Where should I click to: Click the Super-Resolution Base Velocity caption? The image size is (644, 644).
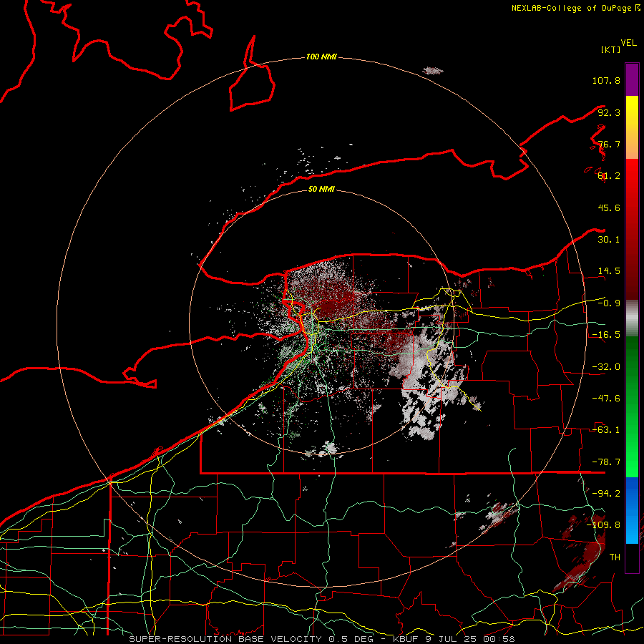click(x=321, y=639)
